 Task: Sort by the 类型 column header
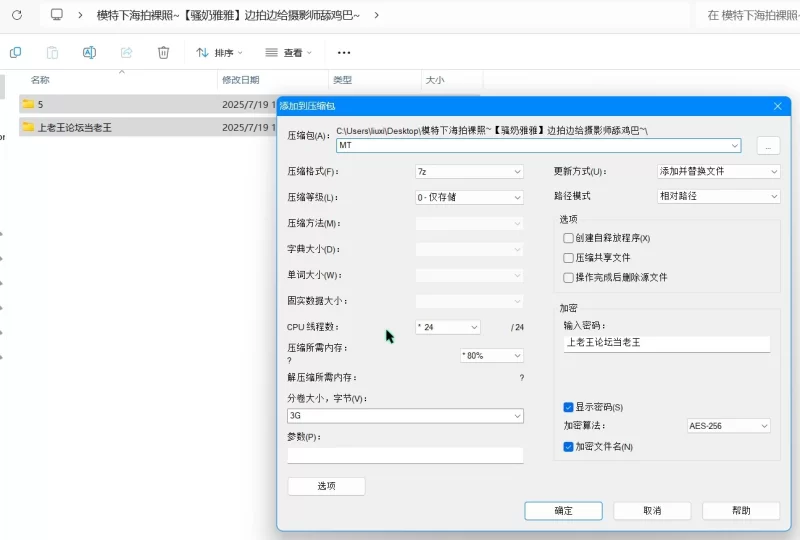342,80
